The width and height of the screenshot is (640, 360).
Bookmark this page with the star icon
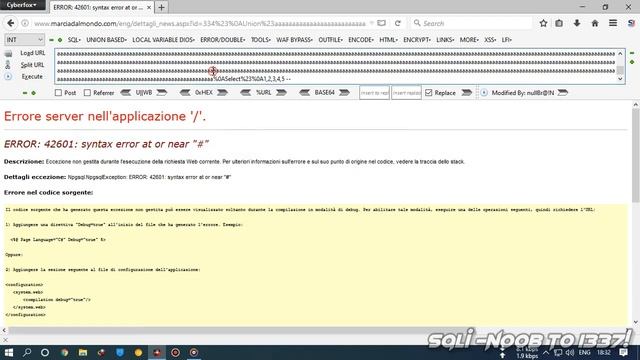click(x=543, y=23)
